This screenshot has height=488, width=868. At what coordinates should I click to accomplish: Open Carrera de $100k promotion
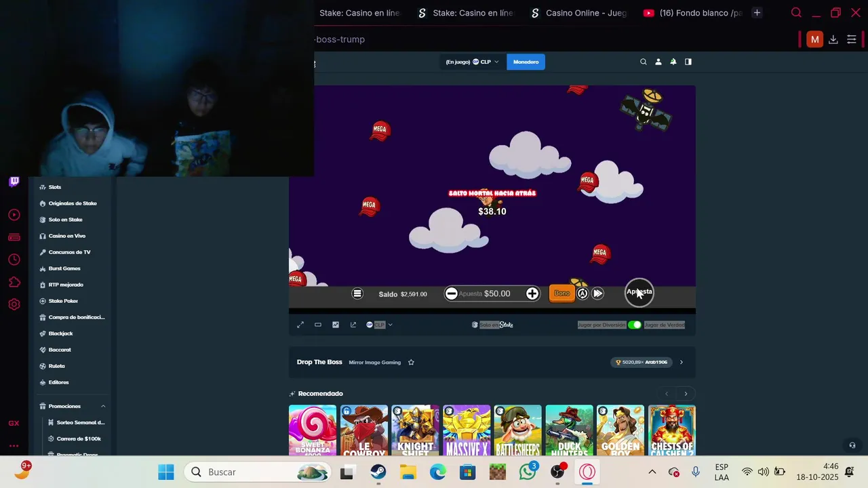tap(78, 439)
